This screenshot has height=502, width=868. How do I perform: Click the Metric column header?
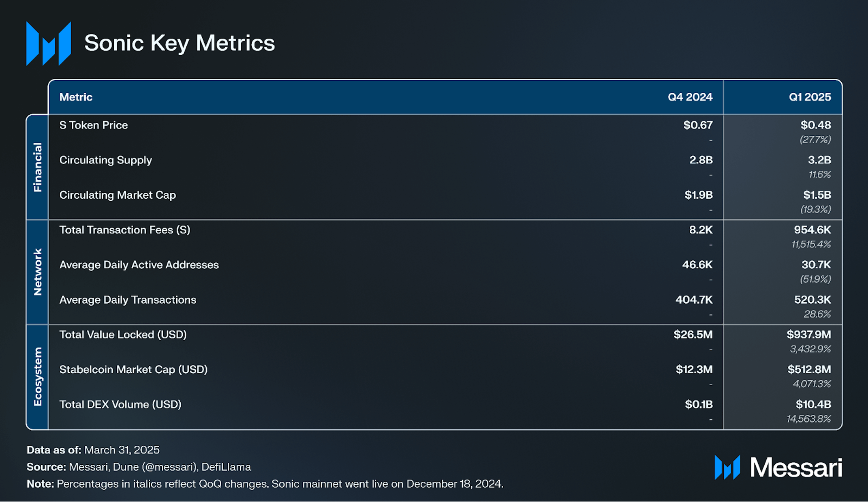[76, 97]
